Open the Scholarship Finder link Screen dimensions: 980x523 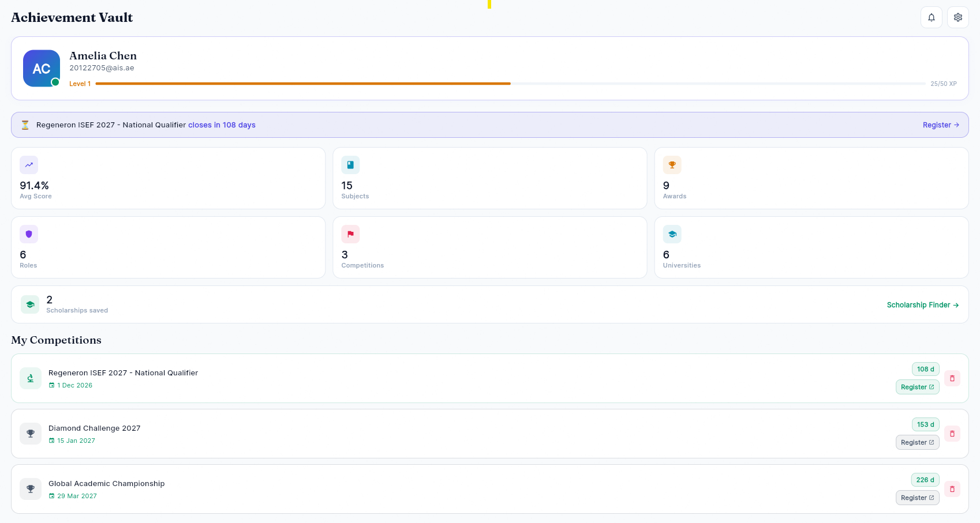tap(923, 305)
